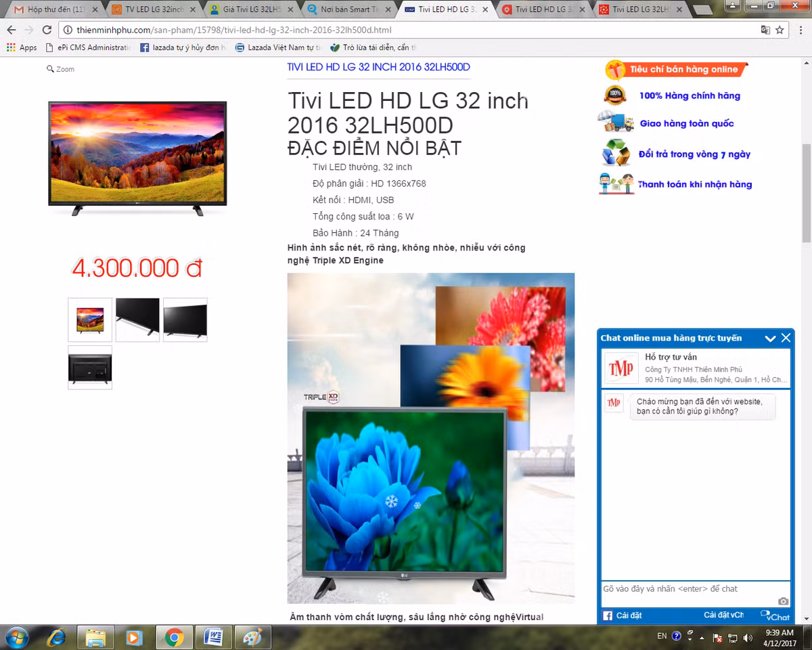Image resolution: width=812 pixels, height=650 pixels.
Task: Click the Facebook icon in the chat footer
Action: (x=608, y=615)
